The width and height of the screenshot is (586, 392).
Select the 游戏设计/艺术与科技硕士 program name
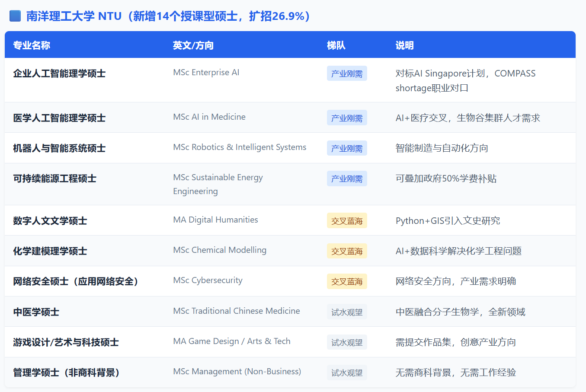66,342
